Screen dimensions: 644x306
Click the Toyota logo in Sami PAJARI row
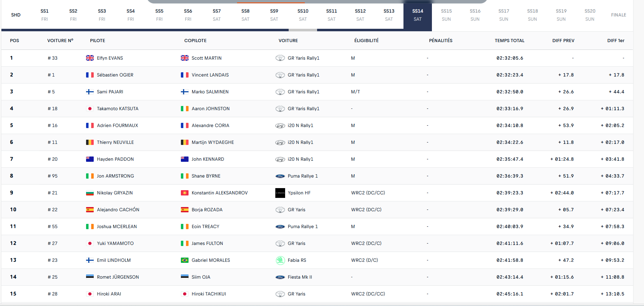click(x=280, y=92)
